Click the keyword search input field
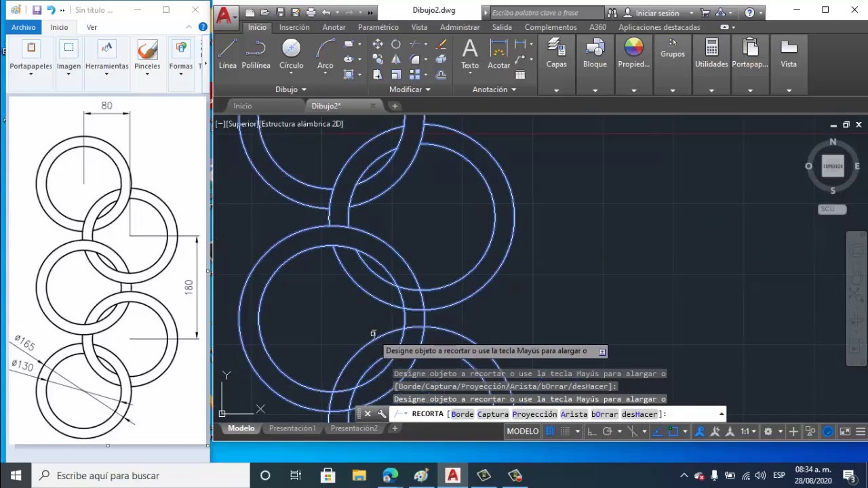This screenshot has width=868, height=488. pyautogui.click(x=546, y=13)
